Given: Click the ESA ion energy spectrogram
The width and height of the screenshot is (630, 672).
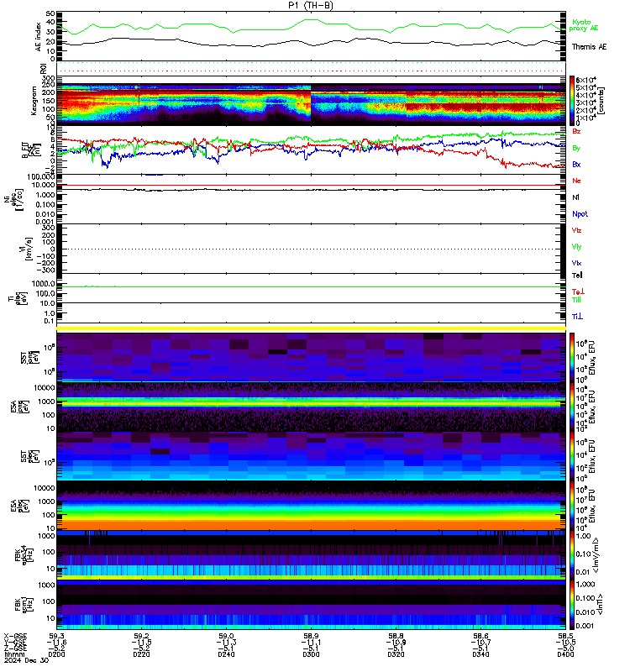Looking at the screenshot, I should (x=311, y=407).
